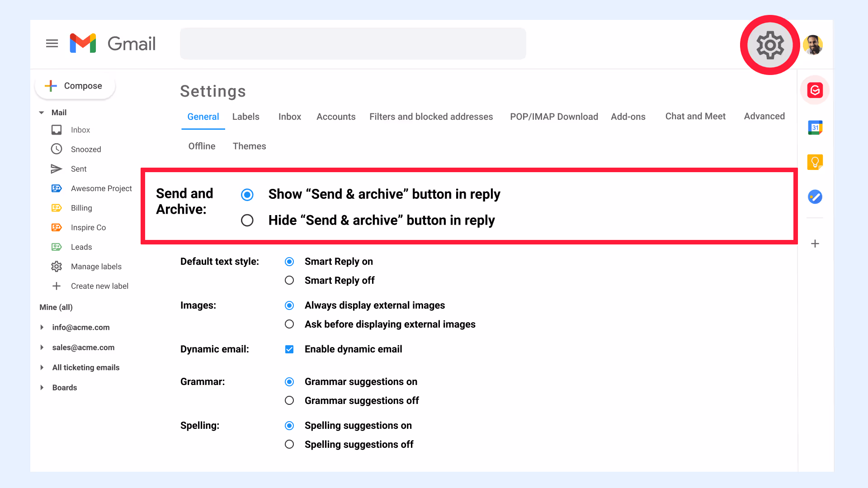
Task: Select Ask before displaying external images
Action: (x=289, y=324)
